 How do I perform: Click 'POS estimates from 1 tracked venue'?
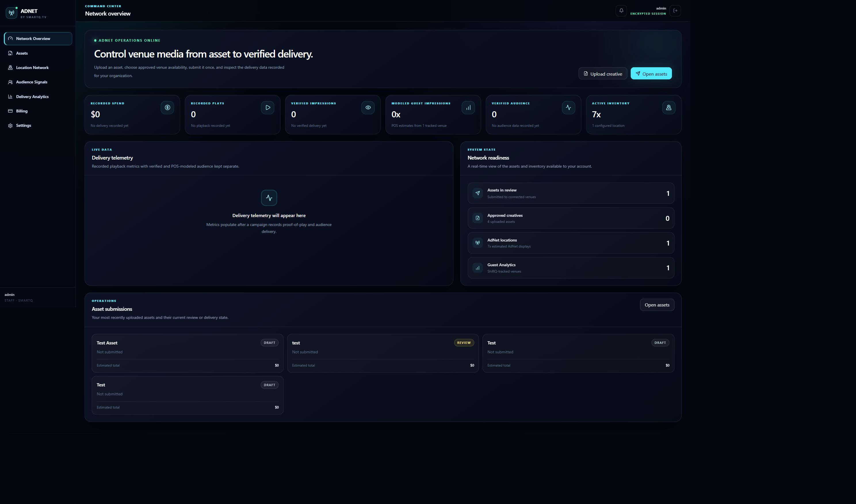point(419,126)
